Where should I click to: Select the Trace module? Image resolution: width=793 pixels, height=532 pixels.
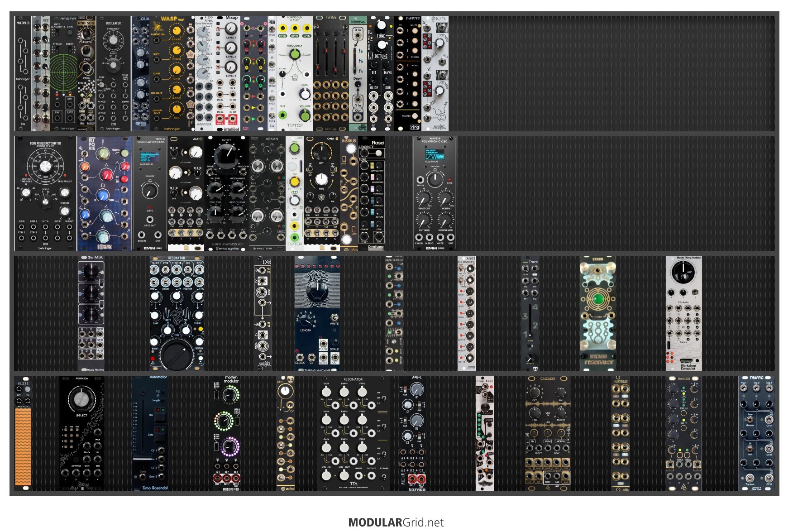(x=530, y=314)
